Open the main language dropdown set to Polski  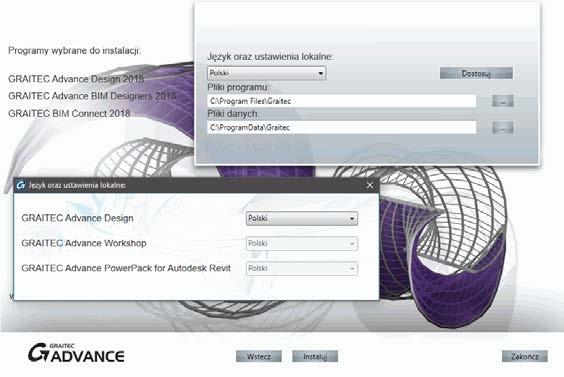pos(267,73)
